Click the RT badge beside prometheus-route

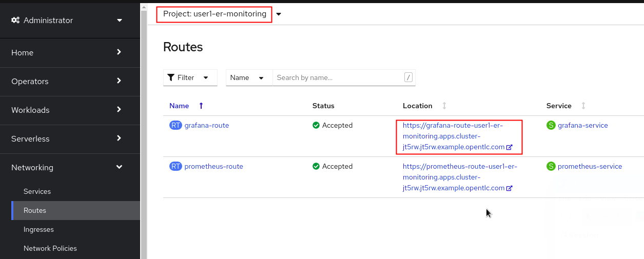pyautogui.click(x=175, y=166)
